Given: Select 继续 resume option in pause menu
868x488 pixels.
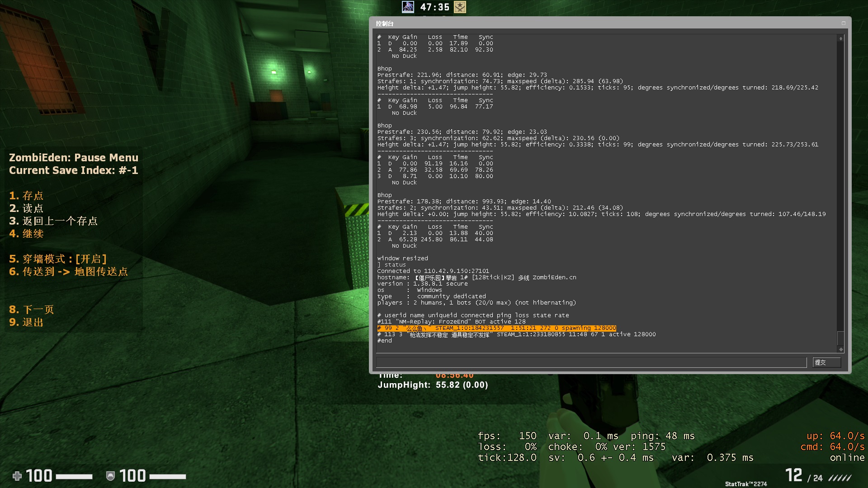Looking at the screenshot, I should (x=26, y=234).
